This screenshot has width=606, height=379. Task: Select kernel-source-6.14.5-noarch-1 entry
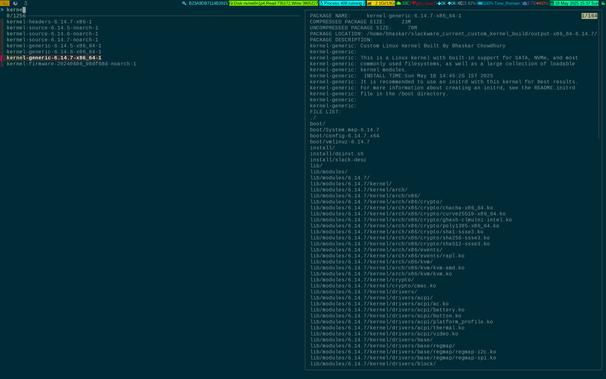52,28
